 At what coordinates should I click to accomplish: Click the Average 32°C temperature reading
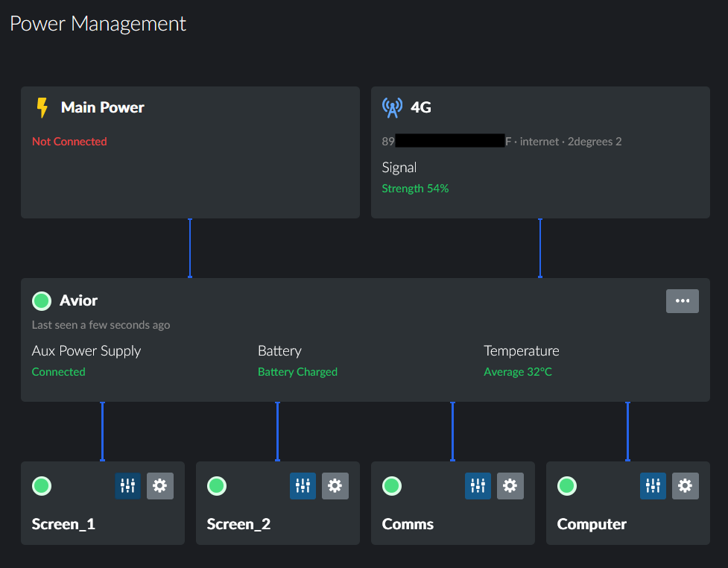(518, 371)
